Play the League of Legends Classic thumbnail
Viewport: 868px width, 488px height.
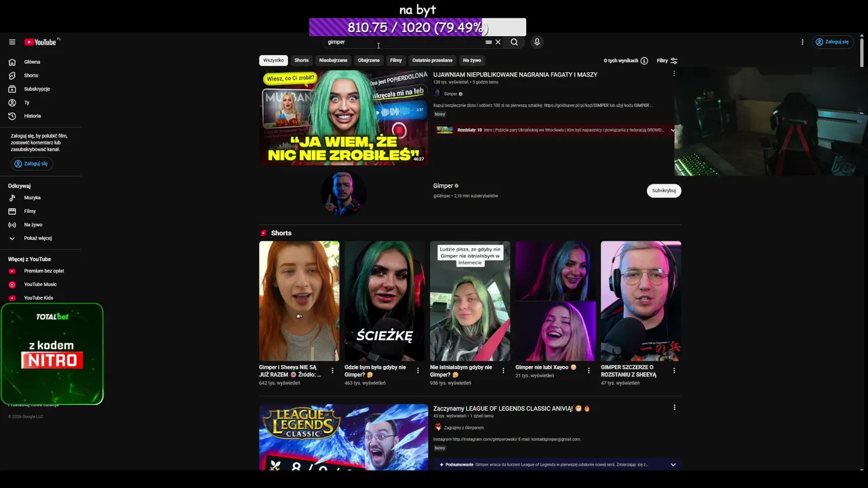tap(343, 437)
